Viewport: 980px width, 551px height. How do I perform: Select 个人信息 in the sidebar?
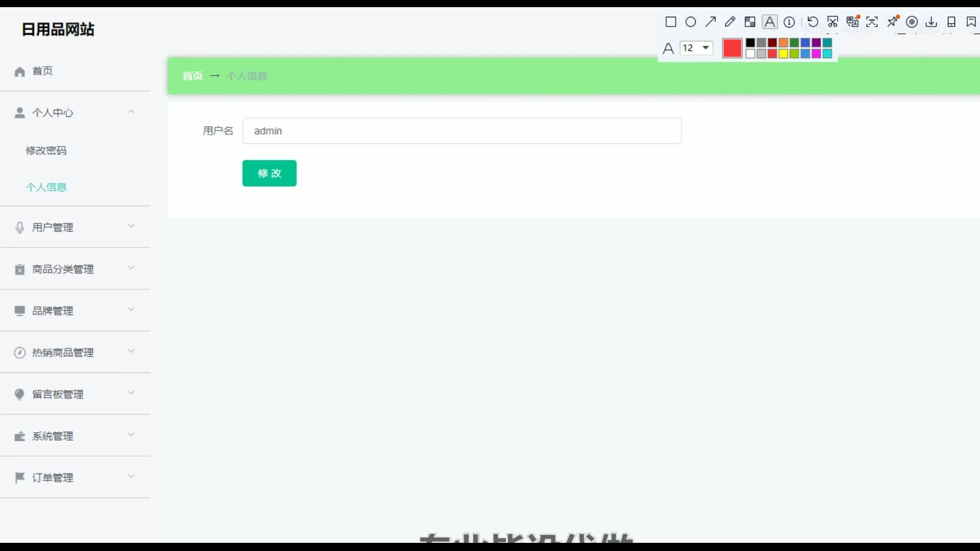[x=46, y=187]
